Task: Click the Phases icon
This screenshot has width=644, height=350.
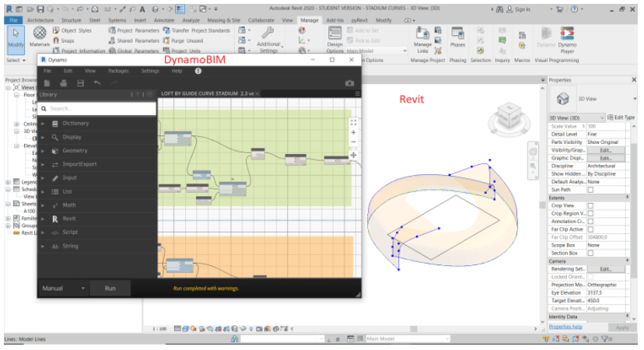Action: click(x=457, y=32)
